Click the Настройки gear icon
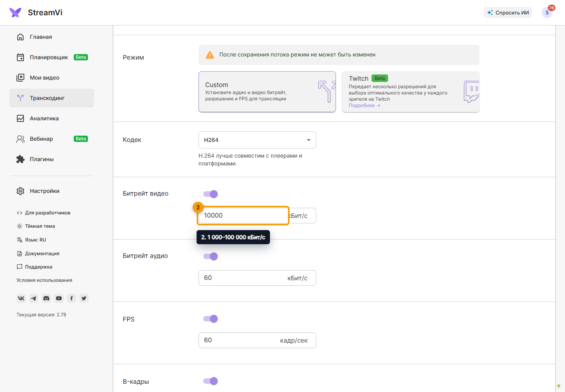 (x=20, y=191)
